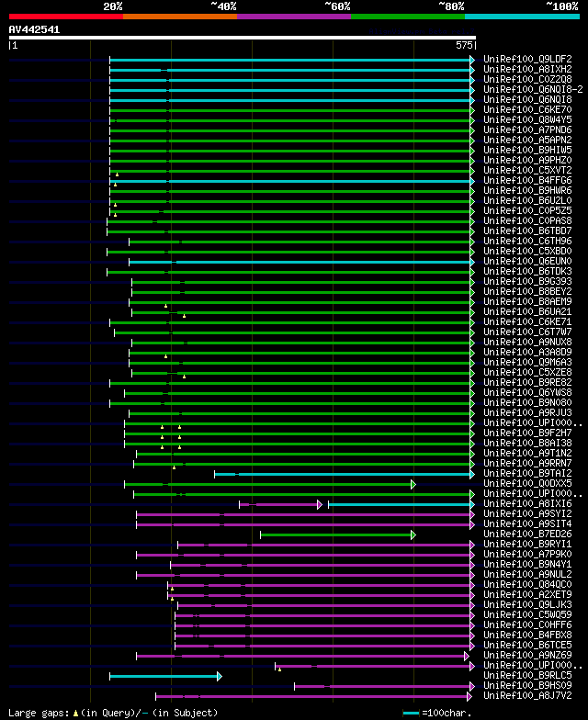This screenshot has width=588, height=720.
Task: Select the UniRef100_C0HFF6 hit name
Action: (527, 624)
